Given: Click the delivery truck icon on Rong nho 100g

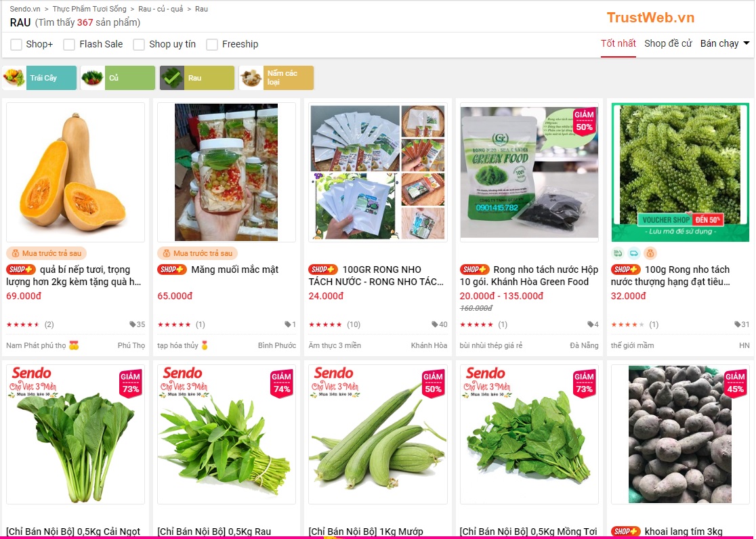Looking at the screenshot, I should [634, 253].
